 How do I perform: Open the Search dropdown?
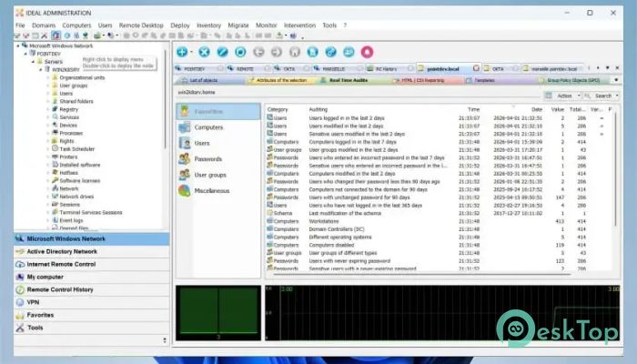click(x=603, y=96)
